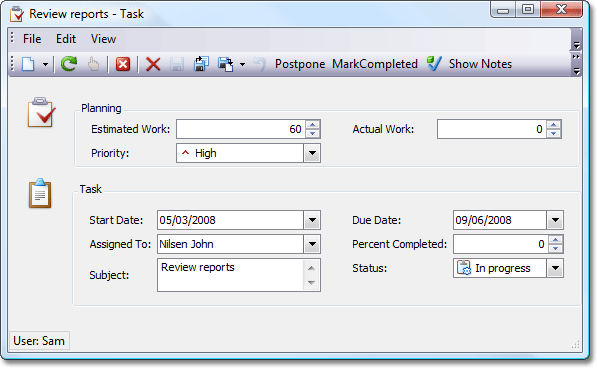
Task: Click the toolbar grip handle
Action: [12, 64]
